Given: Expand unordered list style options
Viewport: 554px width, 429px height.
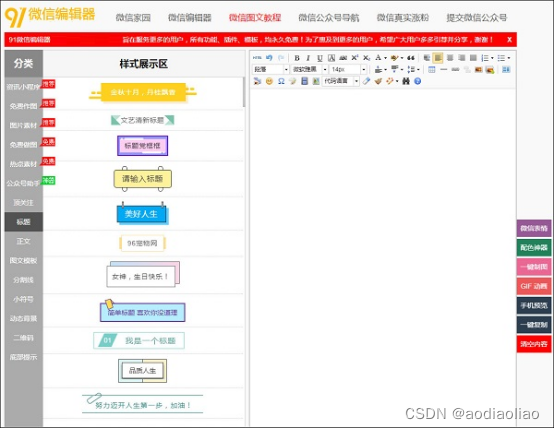Looking at the screenshot, I should 509,58.
